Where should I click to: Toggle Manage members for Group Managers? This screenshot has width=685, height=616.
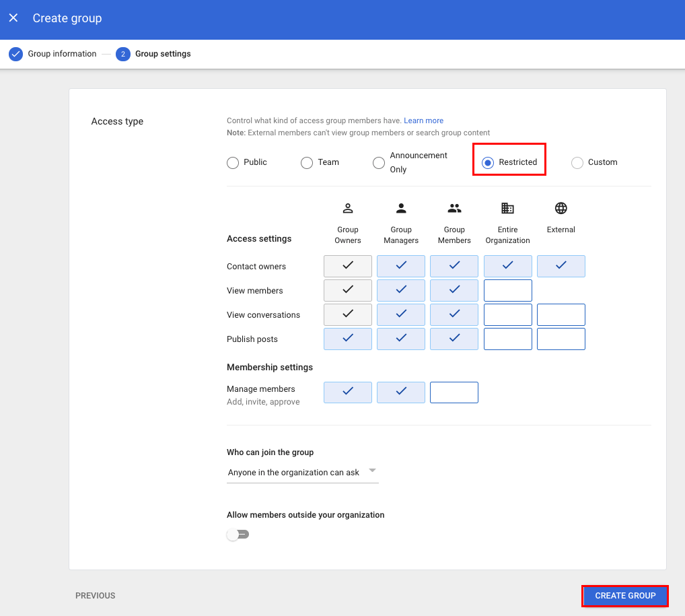pos(401,392)
